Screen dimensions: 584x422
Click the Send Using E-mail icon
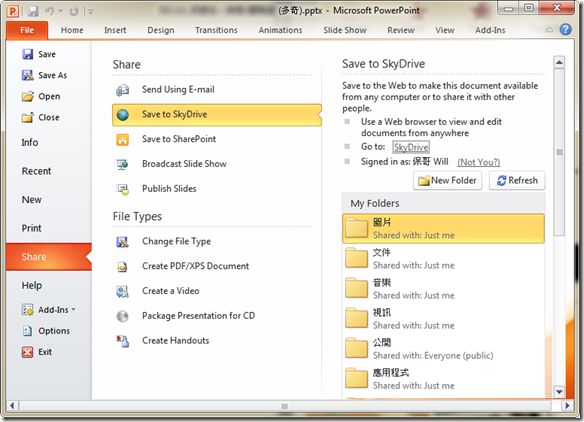click(x=123, y=90)
